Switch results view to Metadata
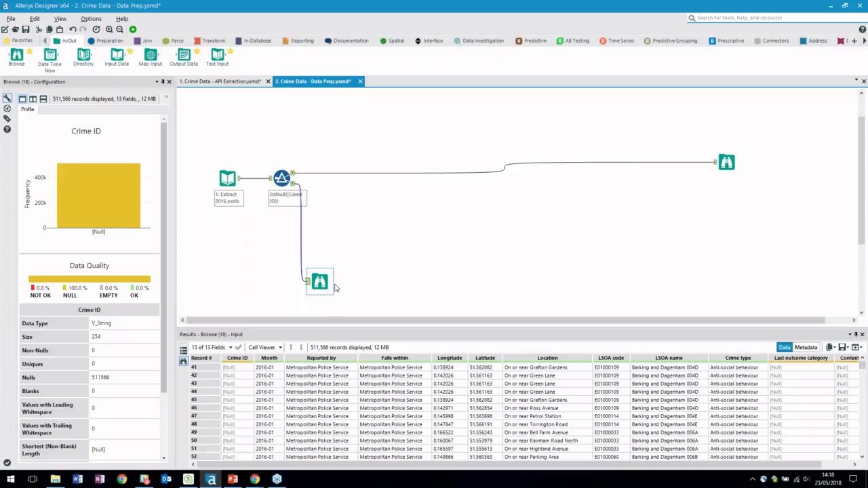 click(806, 347)
